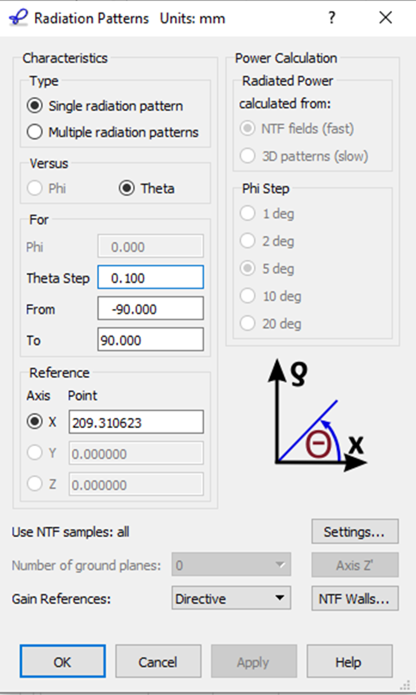Open the Gain References dropdown

click(231, 598)
